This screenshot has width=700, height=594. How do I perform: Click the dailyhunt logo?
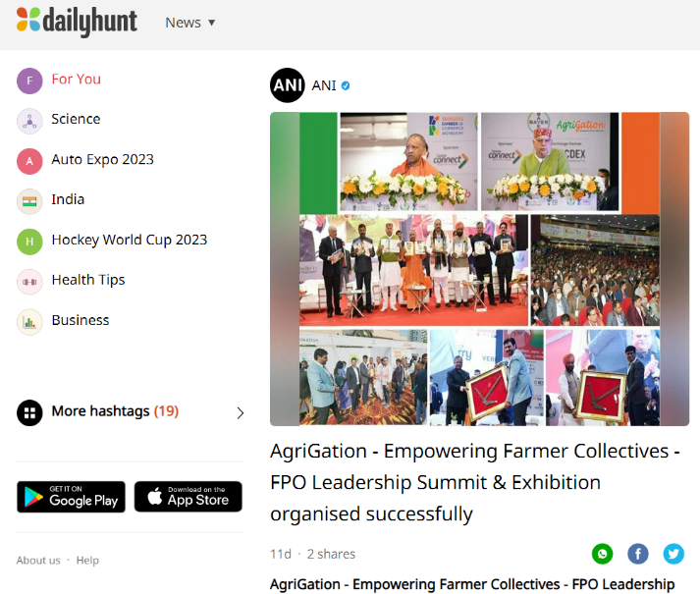77,21
